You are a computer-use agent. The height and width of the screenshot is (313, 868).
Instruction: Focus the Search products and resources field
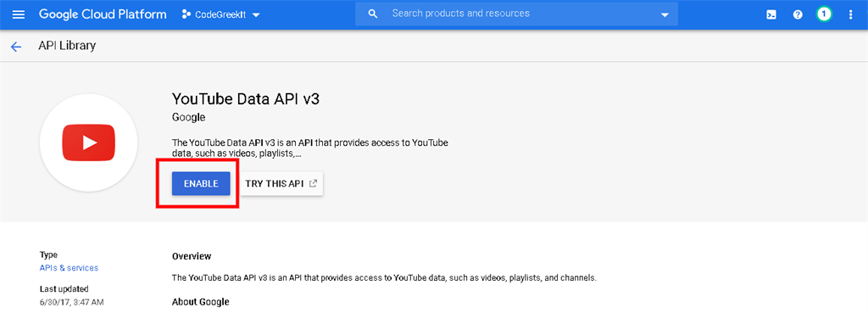516,14
